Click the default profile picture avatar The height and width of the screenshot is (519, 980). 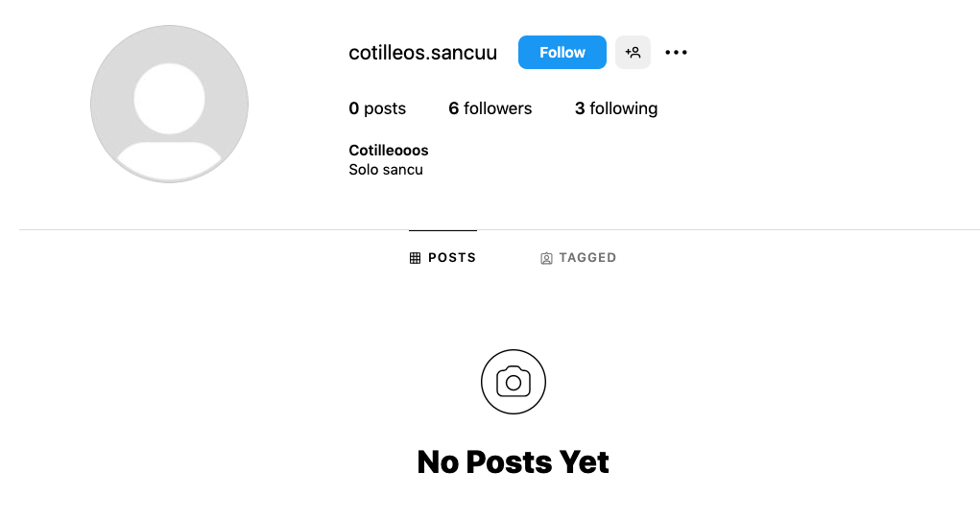click(x=169, y=104)
